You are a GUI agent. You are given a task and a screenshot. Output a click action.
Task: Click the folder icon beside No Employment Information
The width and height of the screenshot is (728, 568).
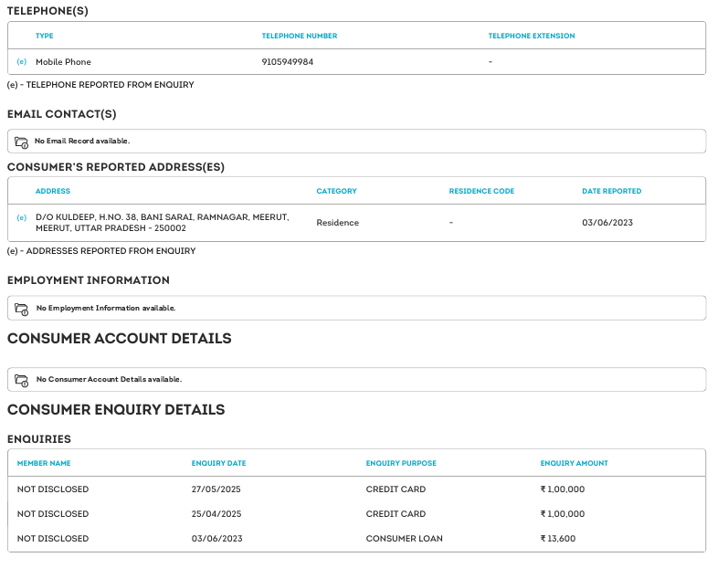(x=22, y=309)
